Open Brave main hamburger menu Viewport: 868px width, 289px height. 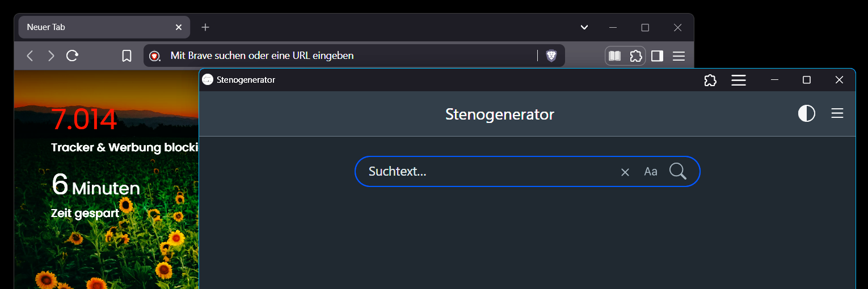point(679,56)
